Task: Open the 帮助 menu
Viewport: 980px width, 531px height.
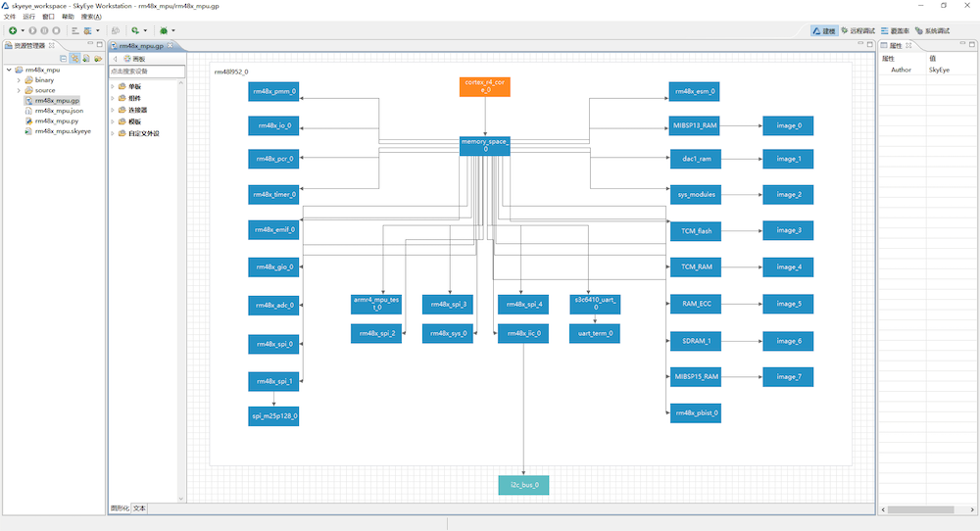Action: pyautogui.click(x=68, y=17)
